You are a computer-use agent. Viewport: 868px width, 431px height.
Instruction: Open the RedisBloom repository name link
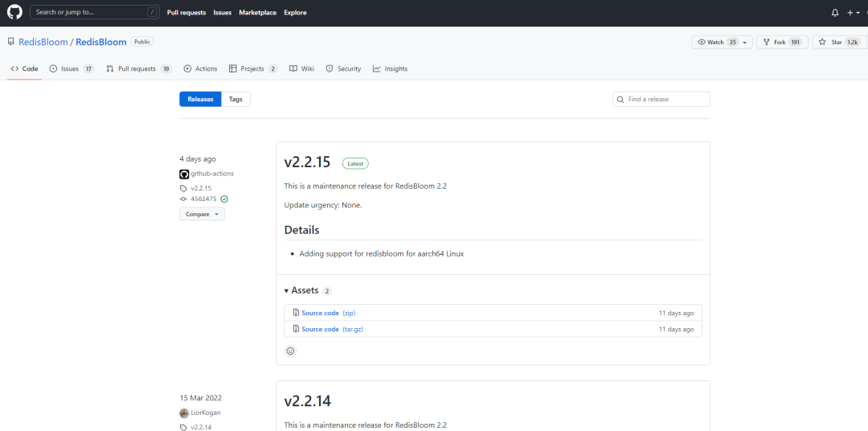101,42
